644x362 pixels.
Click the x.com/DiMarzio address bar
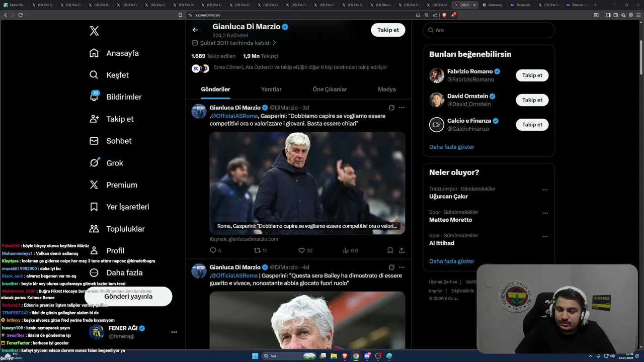pyautogui.click(x=208, y=15)
